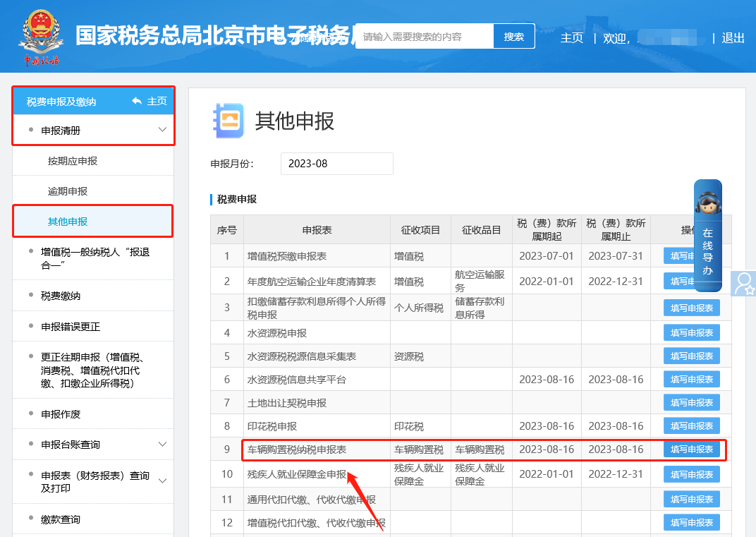This screenshot has height=537, width=756.
Task: Click 填写申报表 for 扣缴储蓄存款利息所得个人所得税申报
Action: tap(691, 308)
